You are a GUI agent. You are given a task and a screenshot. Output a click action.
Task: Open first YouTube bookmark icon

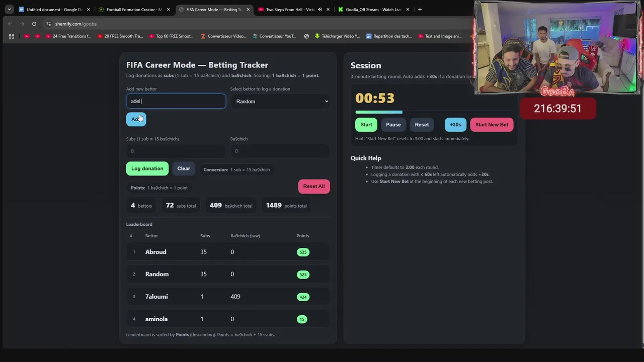(27, 36)
